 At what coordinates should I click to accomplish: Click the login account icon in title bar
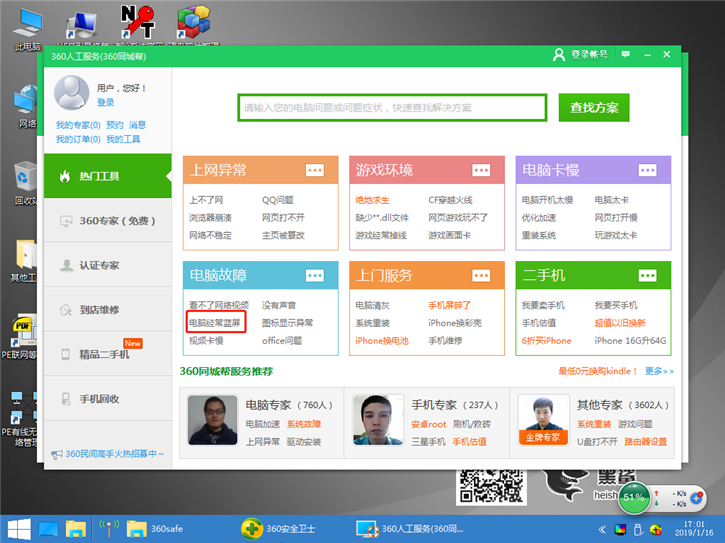pos(559,55)
